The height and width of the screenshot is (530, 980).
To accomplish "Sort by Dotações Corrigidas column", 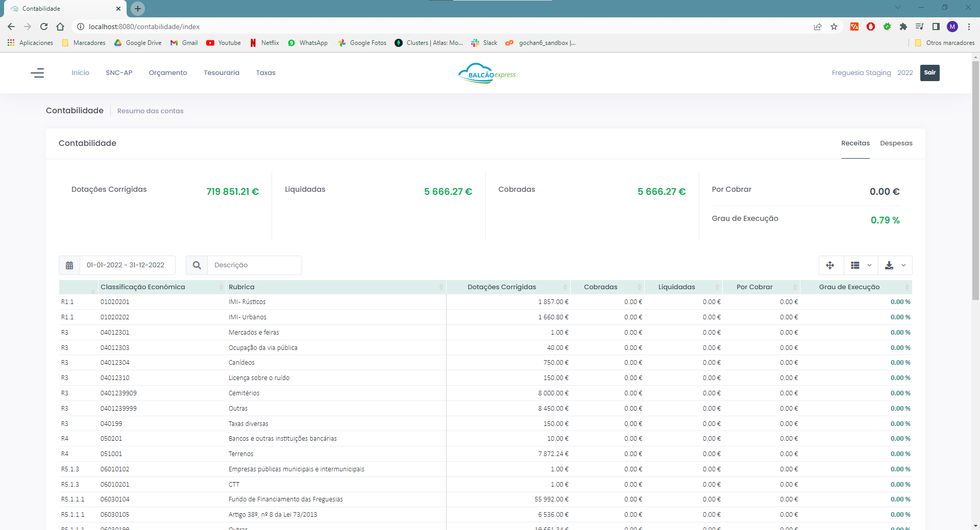I will point(508,287).
